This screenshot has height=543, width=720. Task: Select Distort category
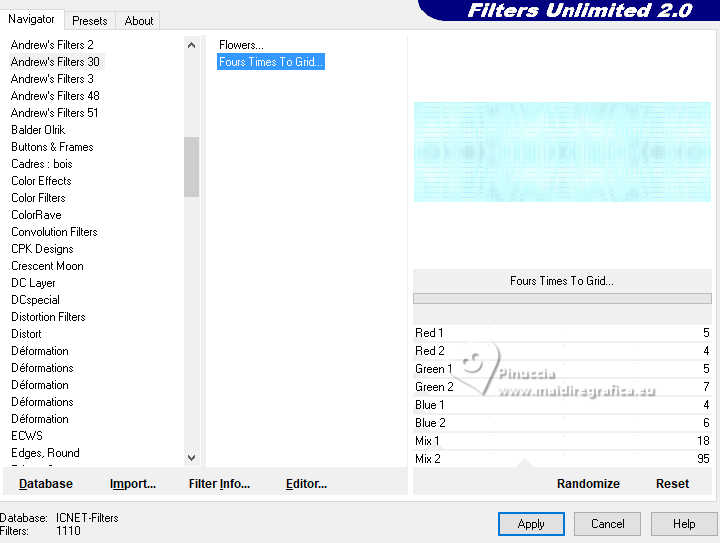click(26, 334)
